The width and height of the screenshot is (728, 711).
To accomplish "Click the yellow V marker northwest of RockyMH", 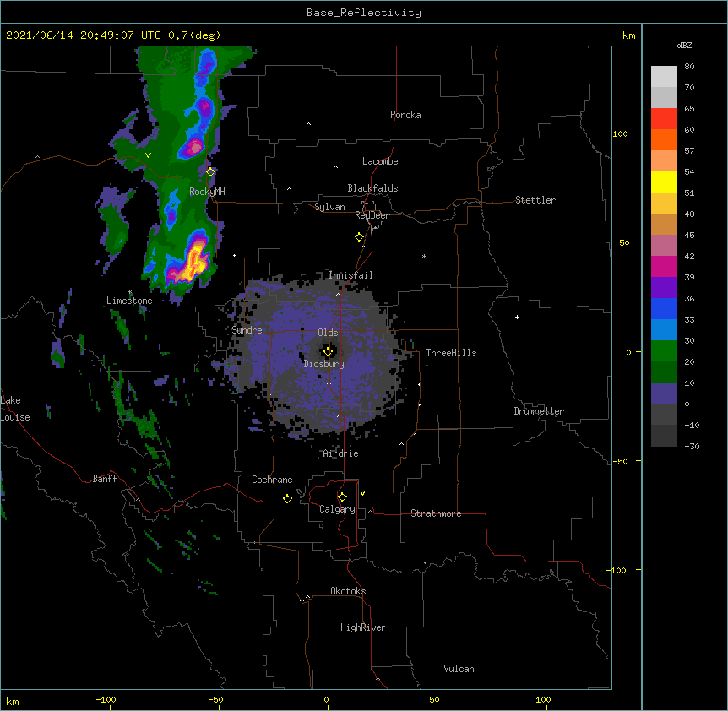I will pos(148,155).
